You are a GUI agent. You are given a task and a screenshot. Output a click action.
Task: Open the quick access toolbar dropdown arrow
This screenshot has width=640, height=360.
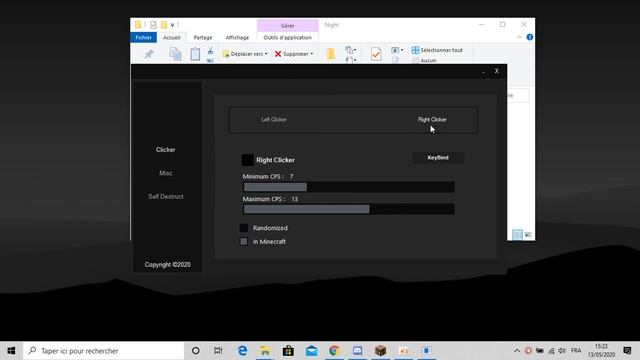[172, 25]
